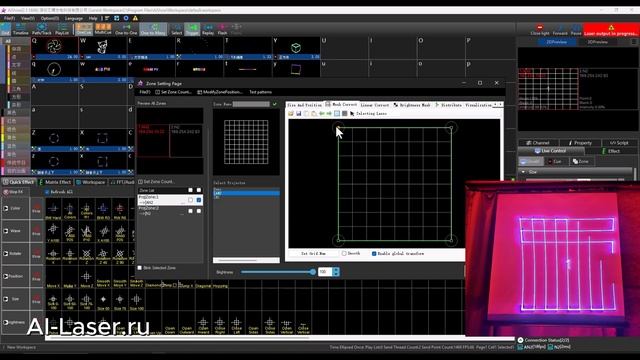Activate MultiCue mode

coord(103,29)
